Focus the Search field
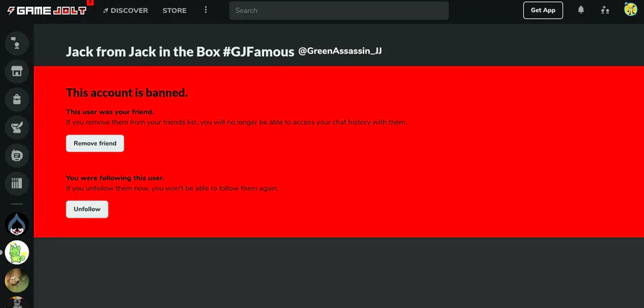The height and width of the screenshot is (308, 644). (339, 11)
